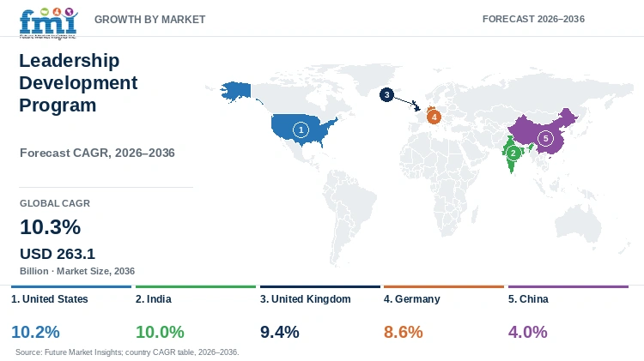
Task: Click 'Billion · Market Size, 2036' caption
Action: click(77, 271)
